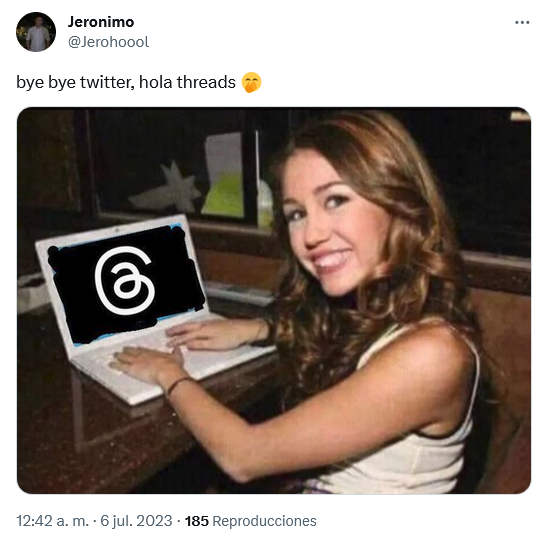The height and width of the screenshot is (547, 548).
Task: Click the 185 view count number
Action: (196, 521)
